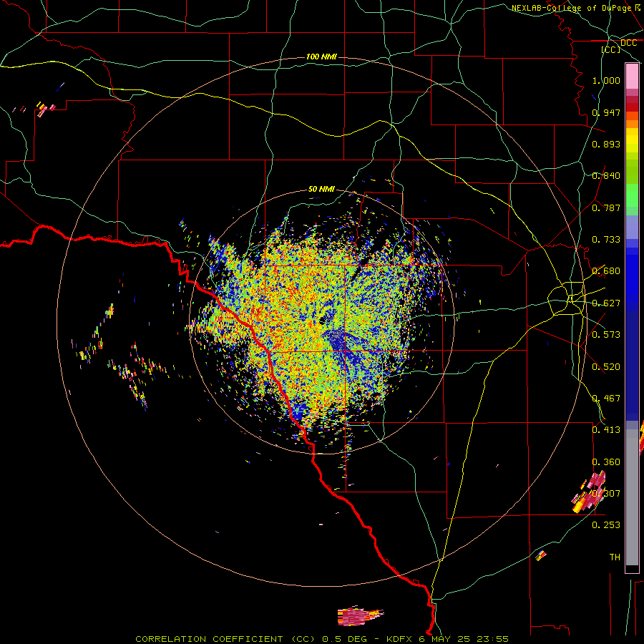Select the "0.627" scale value
Viewport: 644px width, 644px height.
click(606, 303)
